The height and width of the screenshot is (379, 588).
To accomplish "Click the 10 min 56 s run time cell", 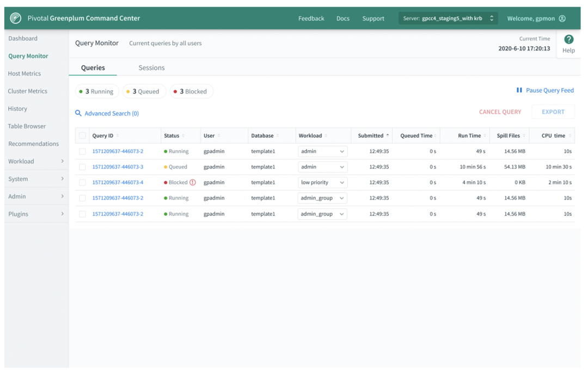I will [x=473, y=167].
